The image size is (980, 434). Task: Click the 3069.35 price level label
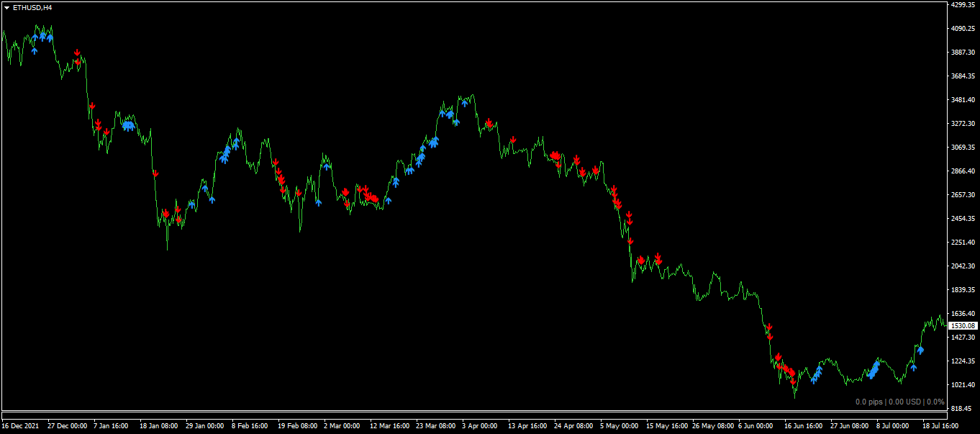963,148
